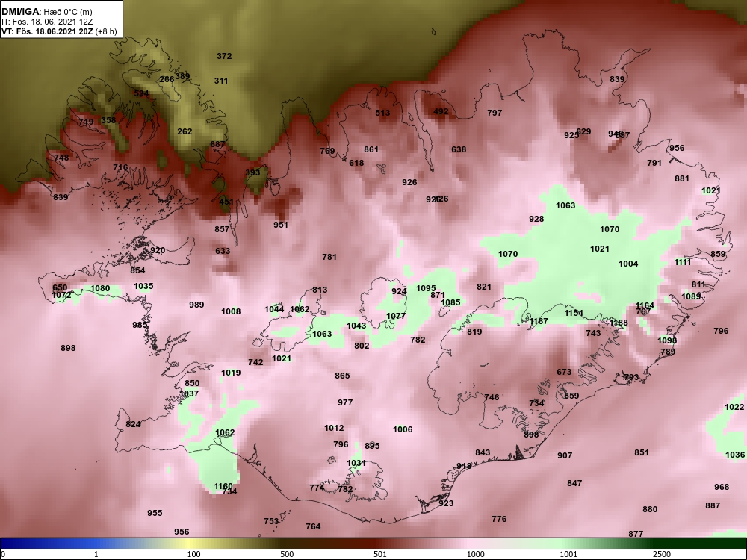
Task: Select the 781 map value
Action: click(329, 257)
